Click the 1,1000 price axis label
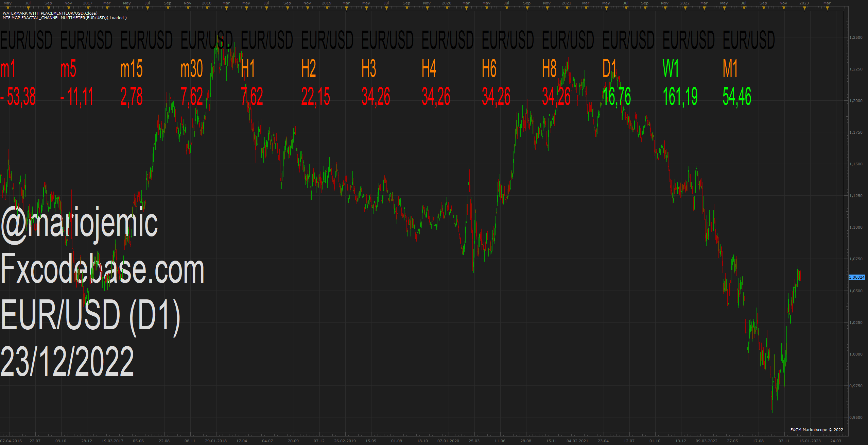 tap(856, 227)
